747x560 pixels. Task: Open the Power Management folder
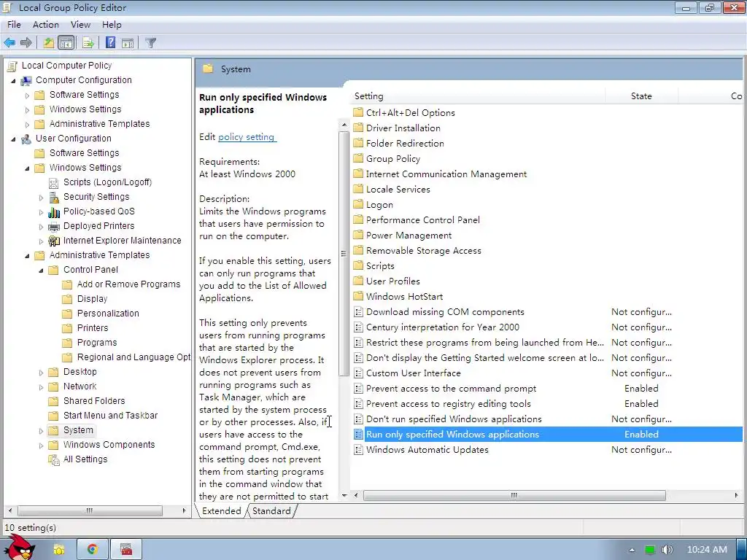pyautogui.click(x=409, y=236)
